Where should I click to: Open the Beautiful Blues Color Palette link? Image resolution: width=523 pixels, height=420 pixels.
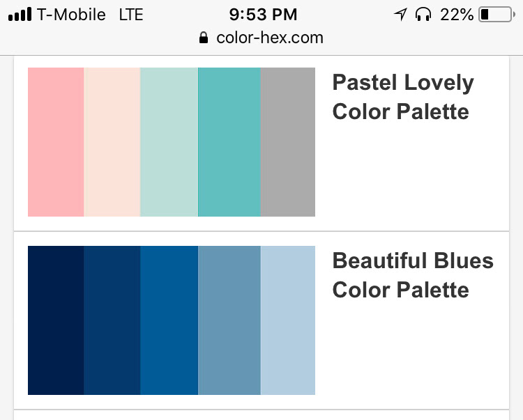click(x=413, y=275)
